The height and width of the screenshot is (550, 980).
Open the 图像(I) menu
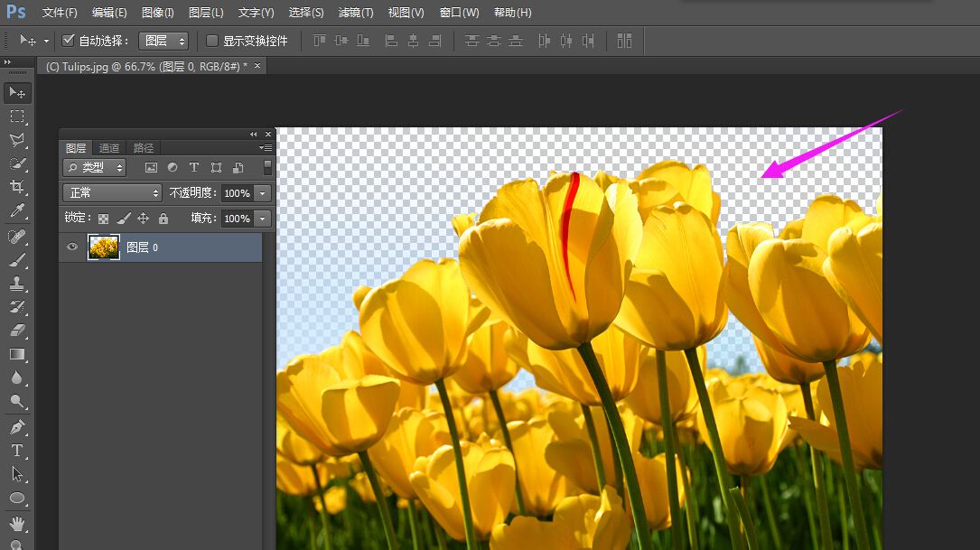click(x=157, y=13)
